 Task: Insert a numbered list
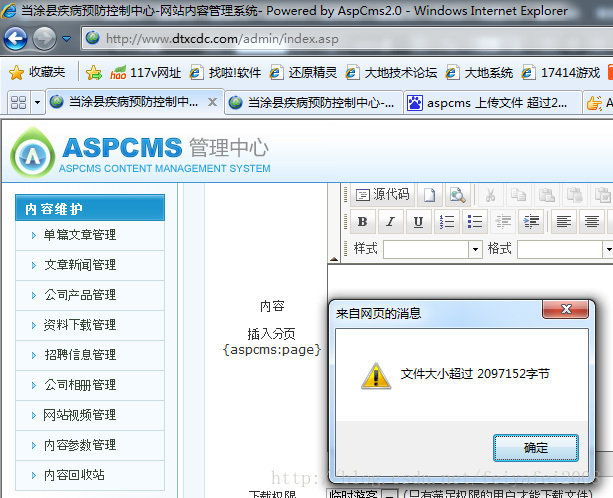(x=446, y=222)
